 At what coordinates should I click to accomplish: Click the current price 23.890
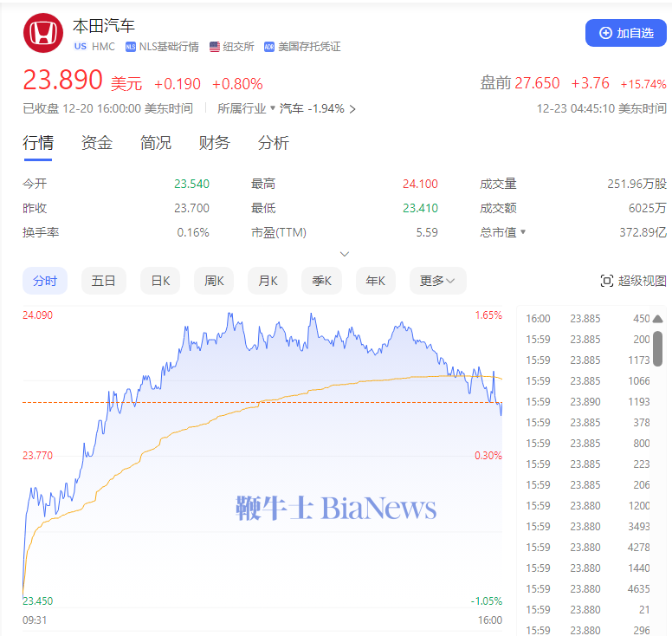62,81
